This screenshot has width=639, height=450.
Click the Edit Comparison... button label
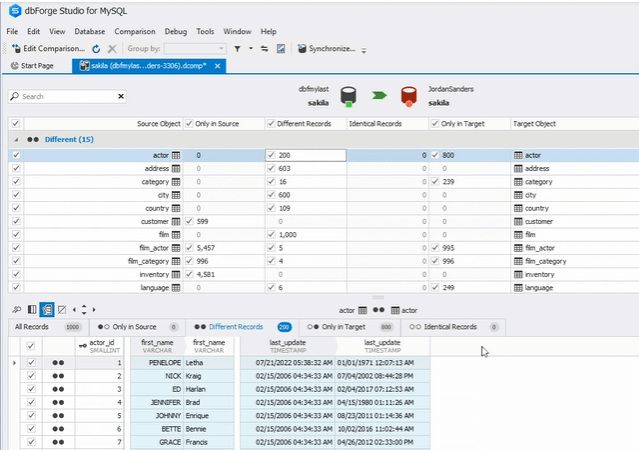[54, 49]
